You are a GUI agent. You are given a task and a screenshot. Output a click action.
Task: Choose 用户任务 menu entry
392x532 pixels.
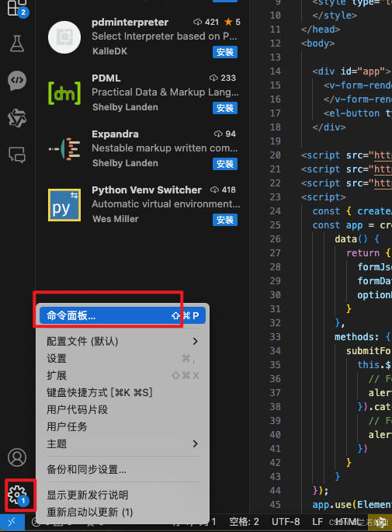(123, 426)
